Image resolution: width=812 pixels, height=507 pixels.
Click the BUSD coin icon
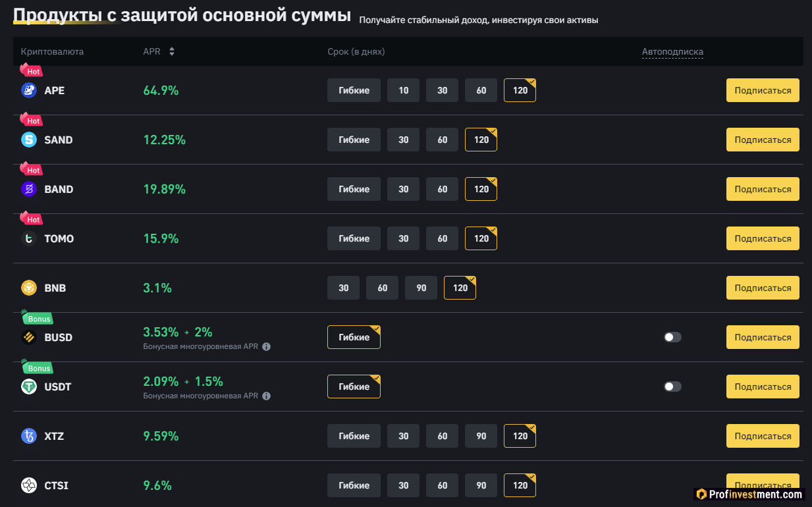29,337
